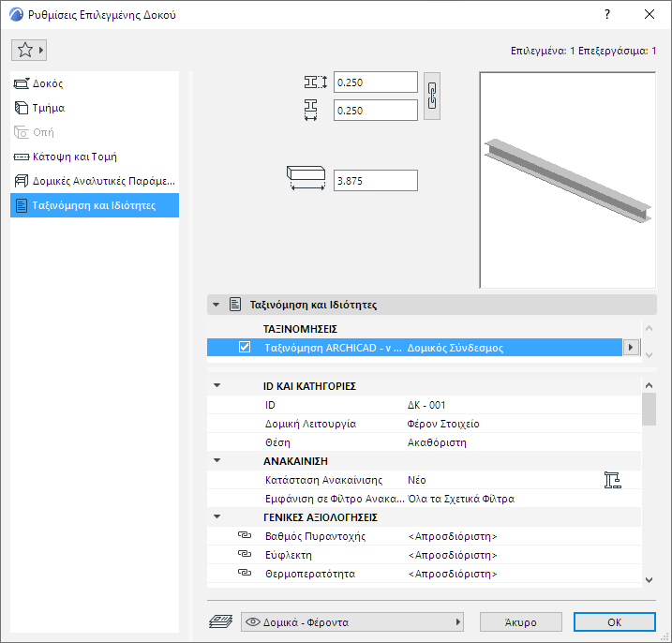
Task: Edit the beam width field 0.250
Action: [376, 111]
